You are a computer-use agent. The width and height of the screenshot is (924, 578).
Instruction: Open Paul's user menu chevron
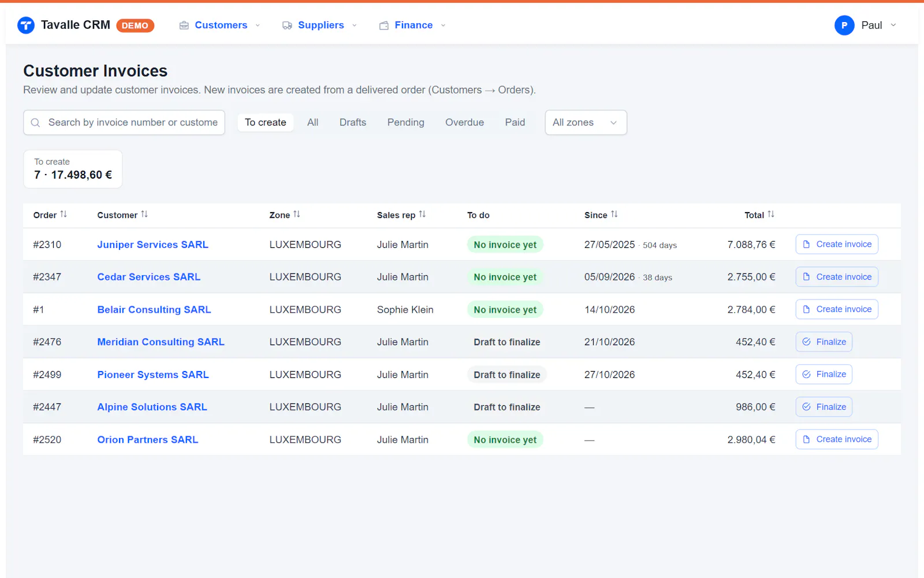click(x=893, y=25)
